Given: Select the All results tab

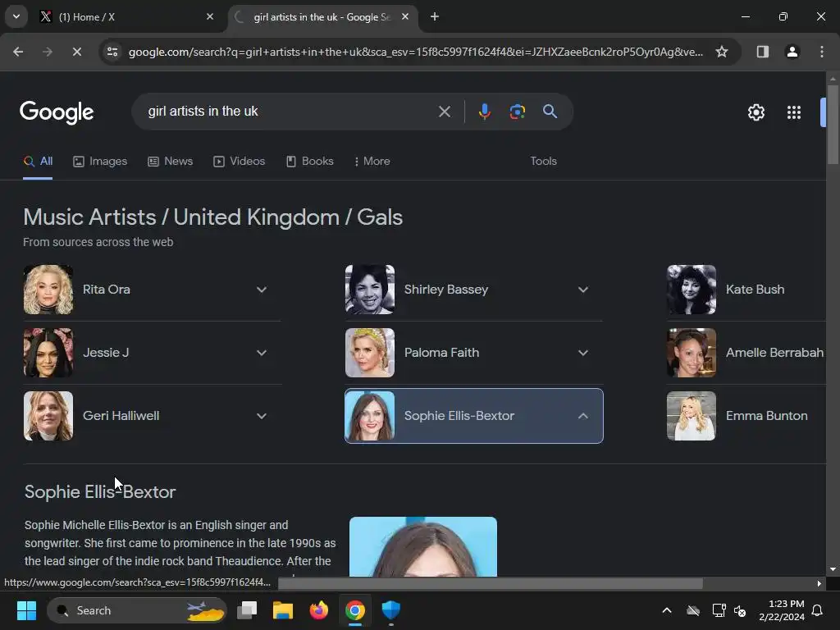Looking at the screenshot, I should [38, 162].
